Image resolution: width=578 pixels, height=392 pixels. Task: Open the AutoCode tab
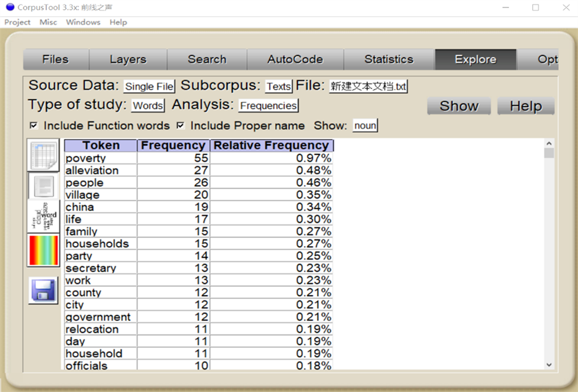click(295, 59)
